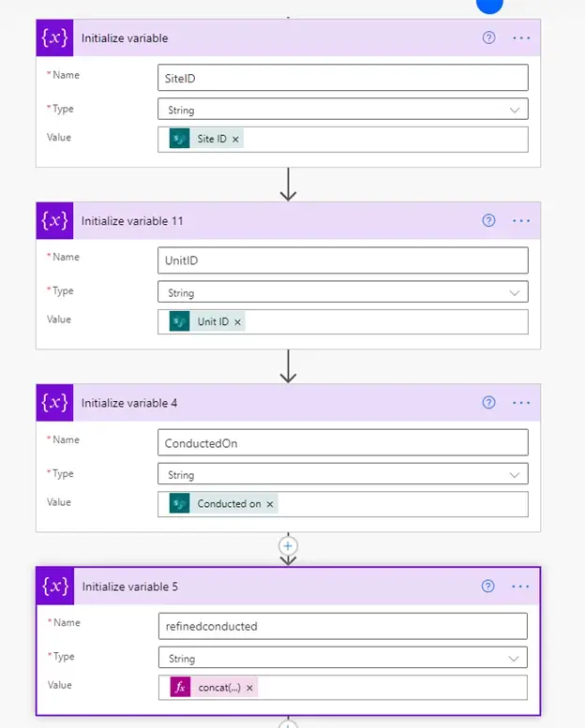The image size is (585, 728).
Task: Delete the Conducted on token
Action: [270, 504]
